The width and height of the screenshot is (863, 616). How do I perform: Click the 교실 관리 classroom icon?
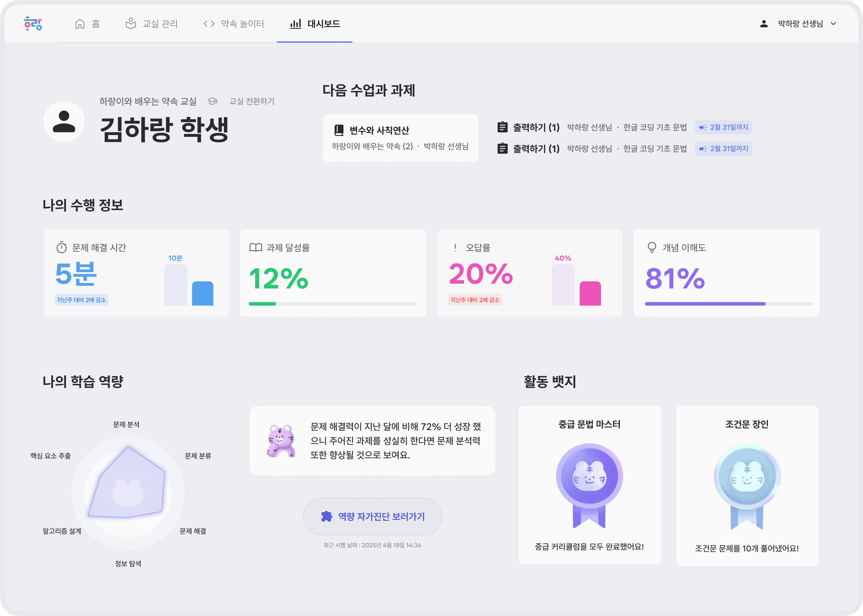[x=131, y=23]
